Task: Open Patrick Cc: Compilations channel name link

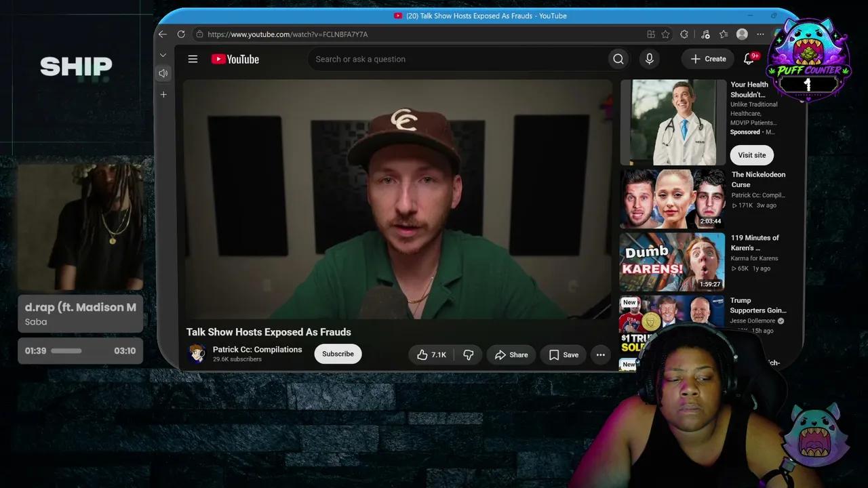Action: [x=258, y=350]
